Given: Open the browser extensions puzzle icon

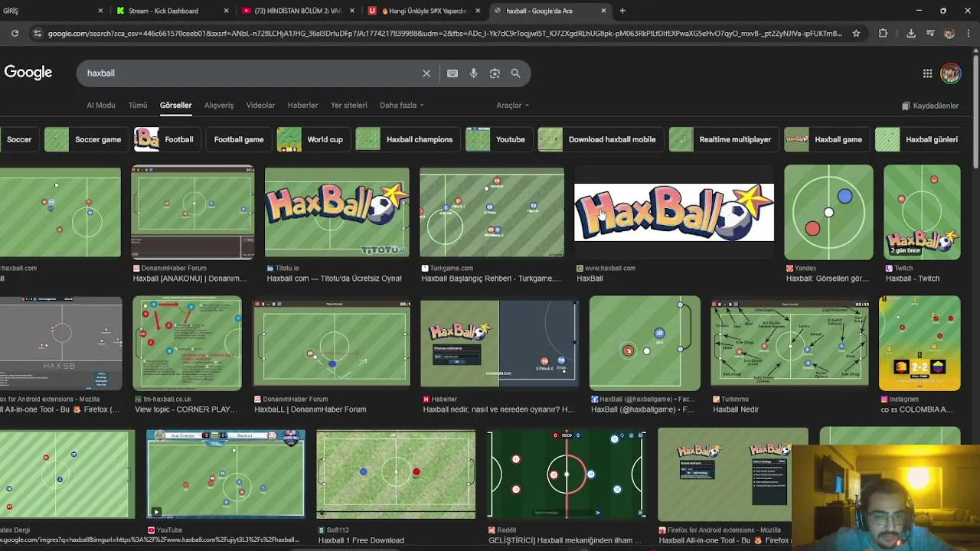Looking at the screenshot, I should [x=883, y=33].
